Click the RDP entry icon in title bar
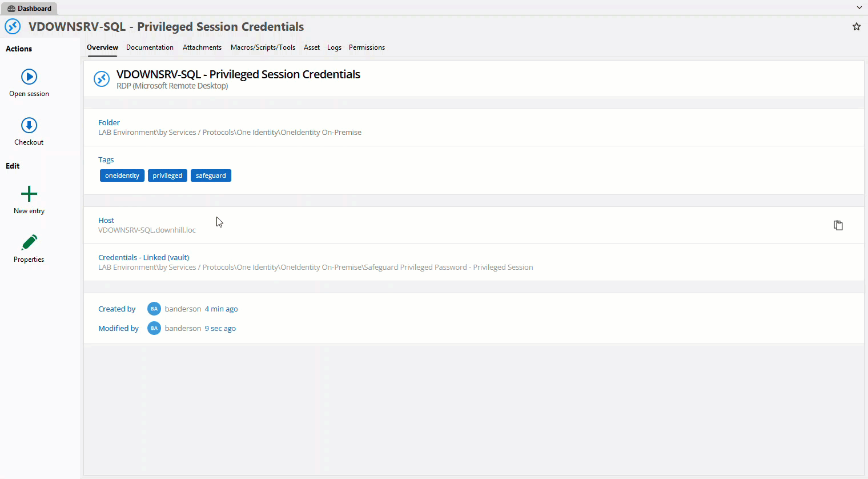The image size is (868, 479). click(13, 26)
